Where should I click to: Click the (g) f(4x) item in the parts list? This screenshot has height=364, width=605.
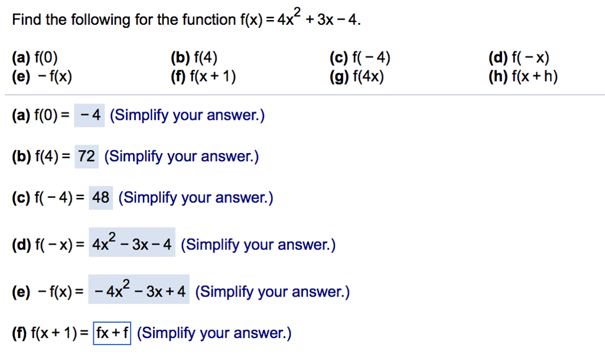click(x=357, y=76)
